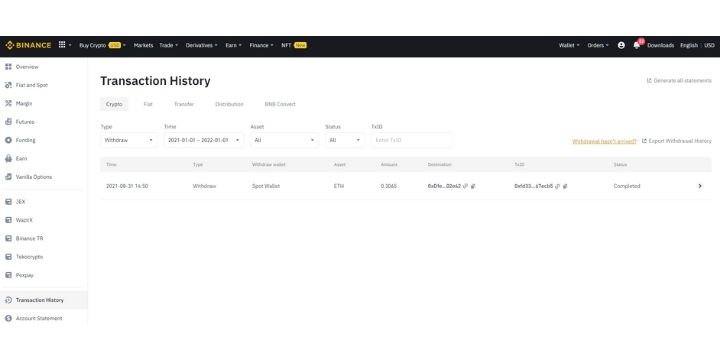720x360 pixels.
Task: Expand the Derivatives menu
Action: [x=202, y=45]
